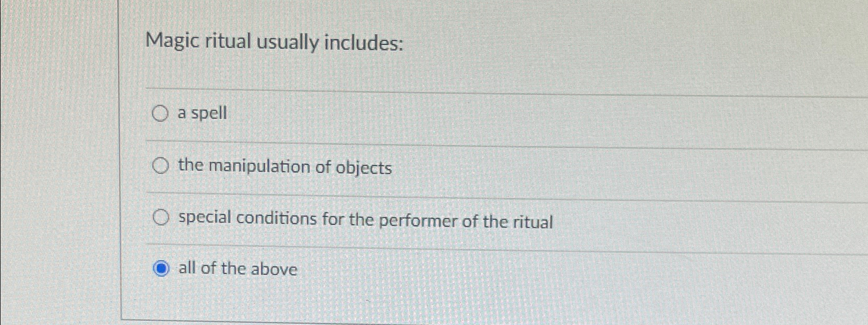The width and height of the screenshot is (868, 325).
Task: Click the 'special conditions' answer text
Action: (x=364, y=220)
